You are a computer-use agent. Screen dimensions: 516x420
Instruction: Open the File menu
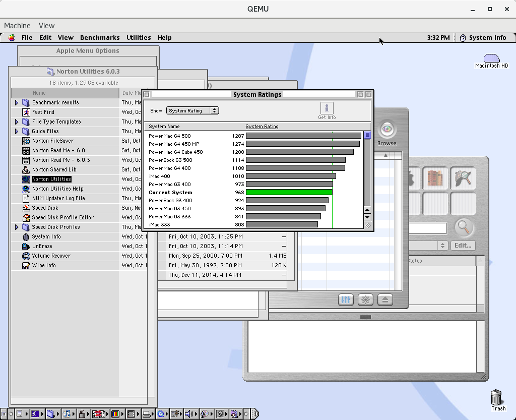(x=27, y=37)
